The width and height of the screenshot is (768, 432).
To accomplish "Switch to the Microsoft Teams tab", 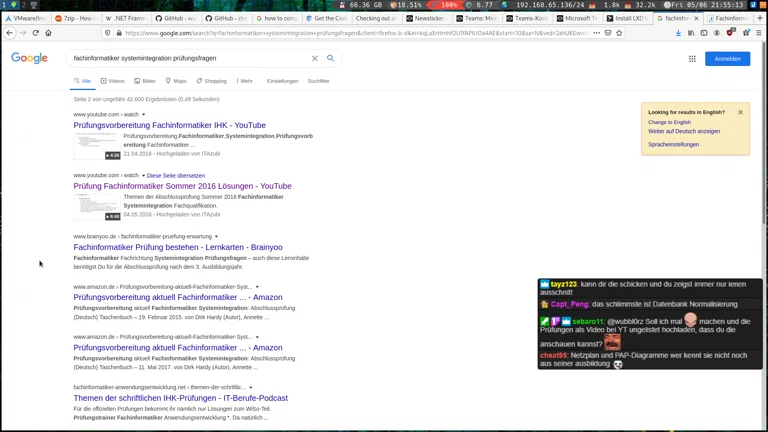I will click(x=578, y=18).
